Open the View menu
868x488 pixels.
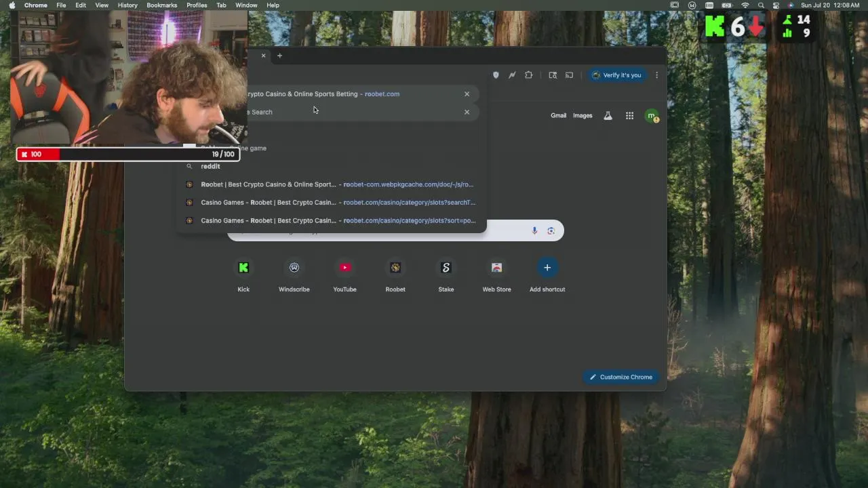click(102, 5)
